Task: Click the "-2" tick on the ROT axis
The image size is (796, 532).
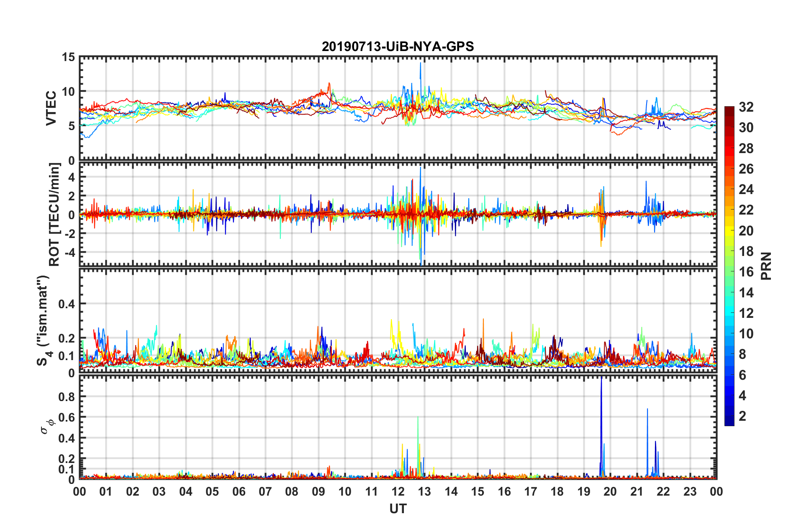Action: 69,233
